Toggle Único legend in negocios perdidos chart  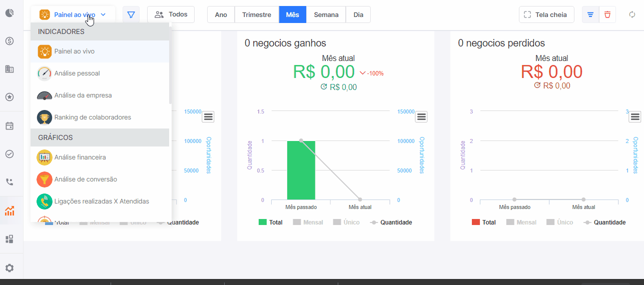pos(560,222)
